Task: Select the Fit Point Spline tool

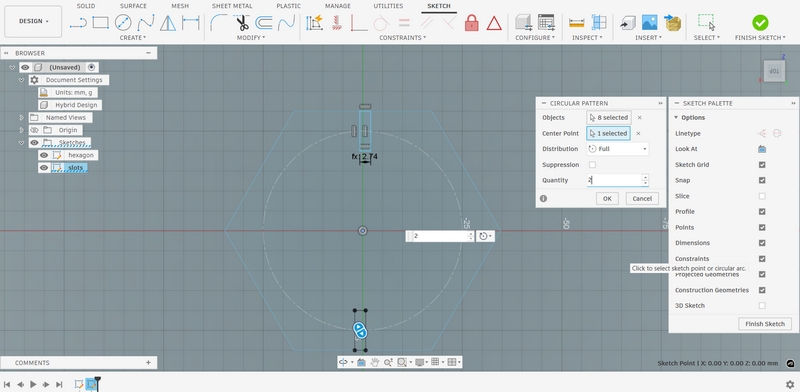Action: pos(145,22)
